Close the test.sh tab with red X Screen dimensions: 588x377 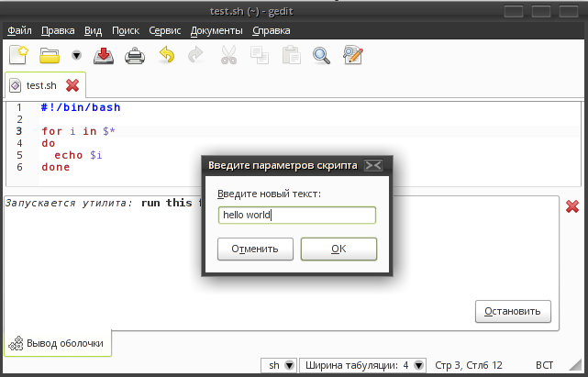pyautogui.click(x=72, y=85)
